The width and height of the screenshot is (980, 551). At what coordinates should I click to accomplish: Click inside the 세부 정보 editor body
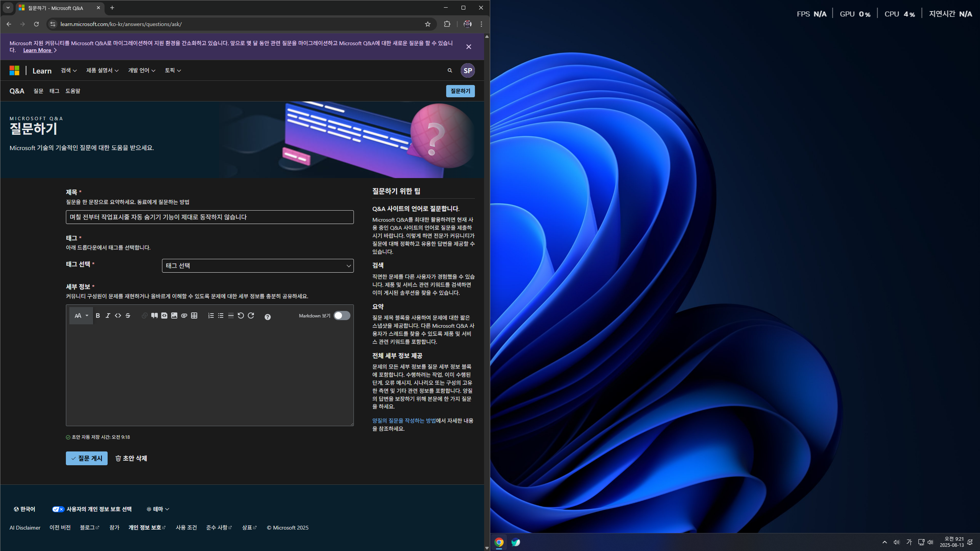[210, 375]
